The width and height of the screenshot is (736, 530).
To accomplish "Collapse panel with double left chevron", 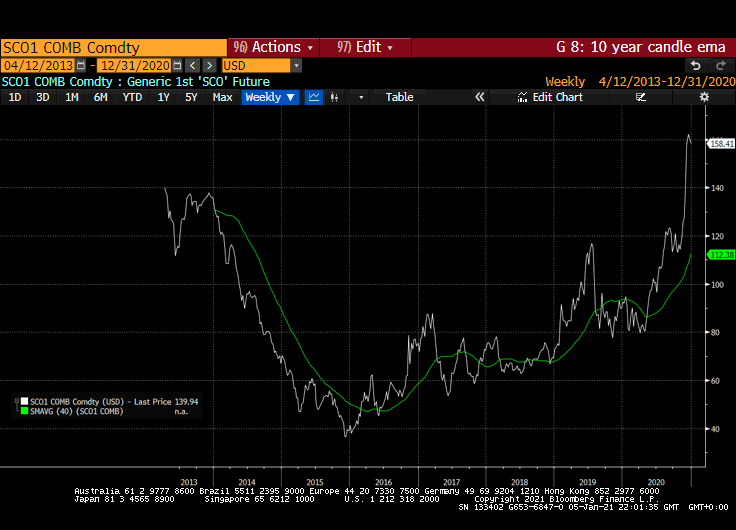I will coord(479,97).
